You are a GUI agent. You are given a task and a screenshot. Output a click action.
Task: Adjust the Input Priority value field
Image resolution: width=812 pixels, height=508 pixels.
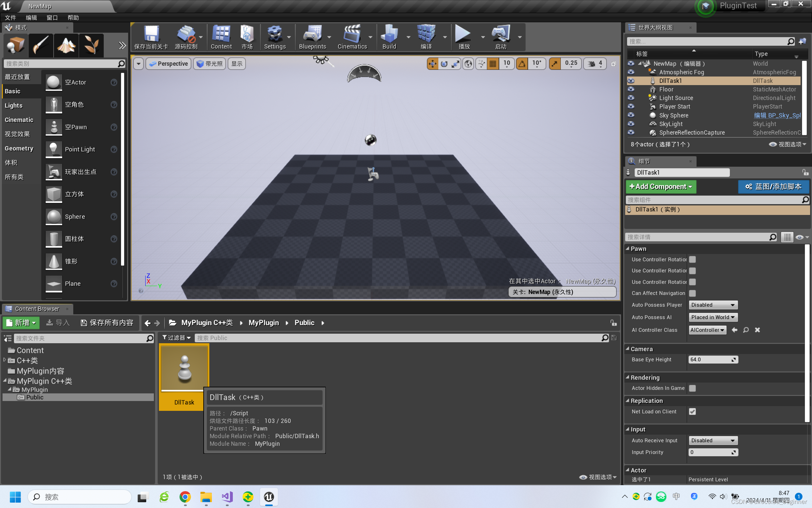[713, 452]
